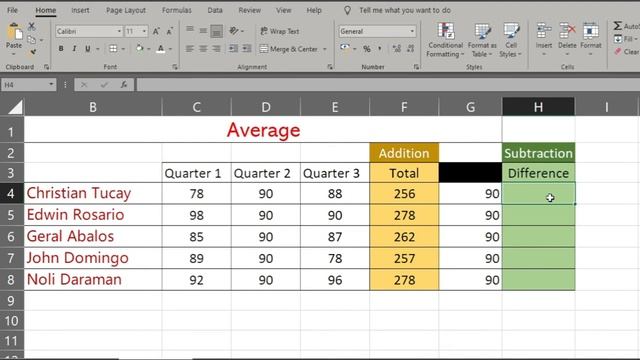Align text right
The width and height of the screenshot is (640, 360).
pos(216,49)
